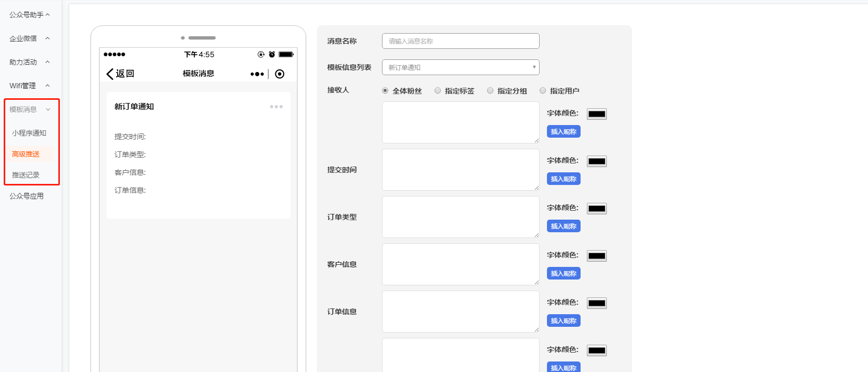Click 插入昵称 button beside 提交时间 field
The image size is (868, 372).
[563, 179]
